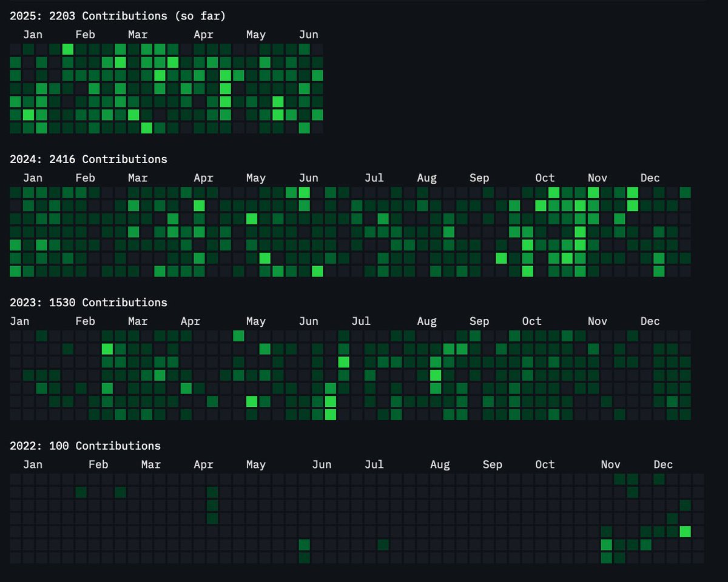Click the Apr label in 2024 graph

click(203, 178)
